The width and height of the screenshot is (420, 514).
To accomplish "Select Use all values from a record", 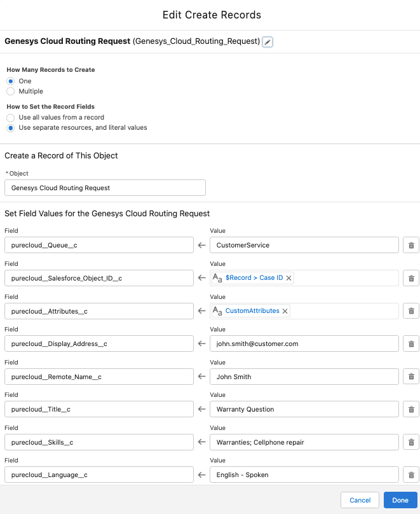I will point(11,118).
